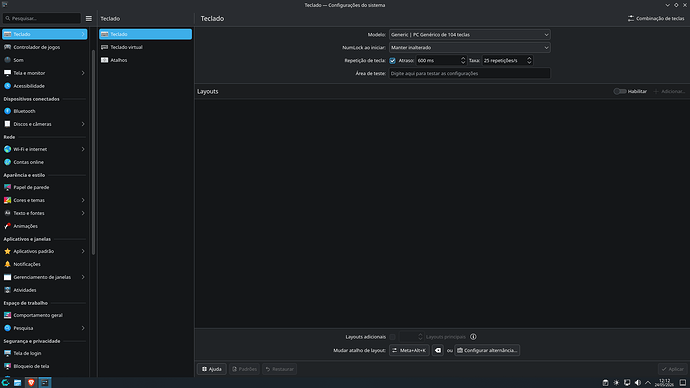Click the Configurar alternância button
Screen dimensions: 690x388
tap(487, 351)
